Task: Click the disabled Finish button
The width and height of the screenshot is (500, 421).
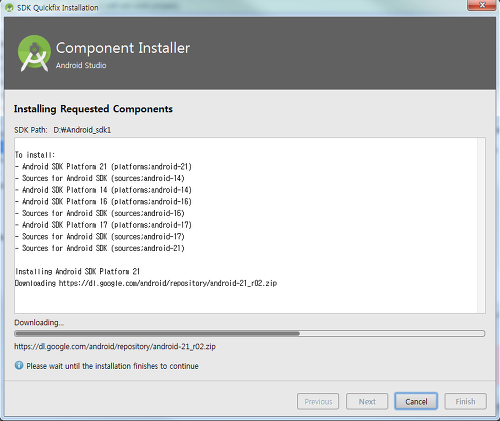Action: click(465, 401)
